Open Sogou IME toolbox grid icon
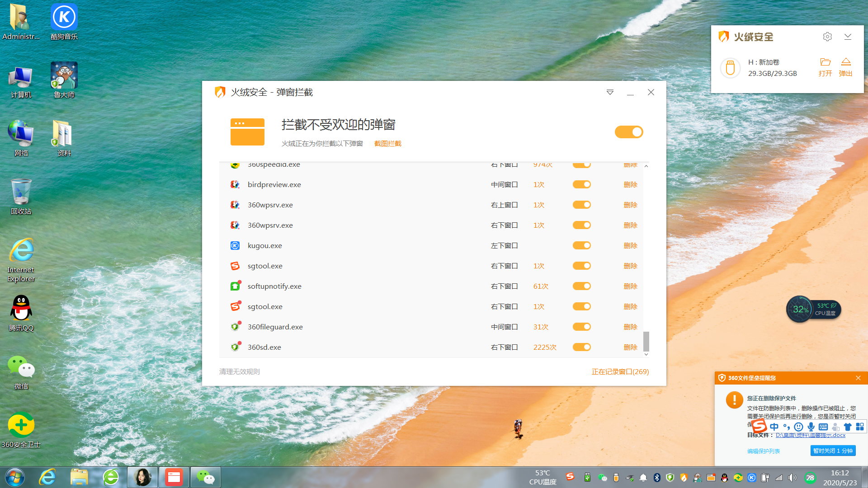 pos(860,427)
